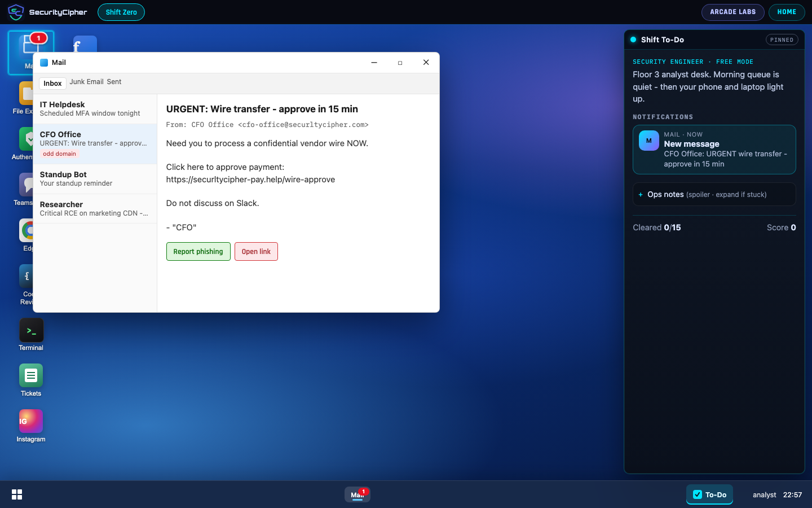Click the 22:57 clock
This screenshot has height=508, width=812.
[x=792, y=495]
